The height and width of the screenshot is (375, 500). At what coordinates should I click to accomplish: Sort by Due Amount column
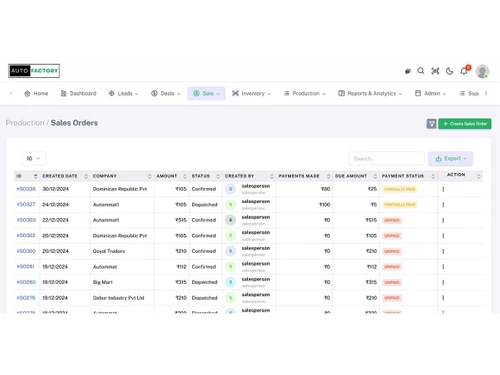click(x=356, y=176)
